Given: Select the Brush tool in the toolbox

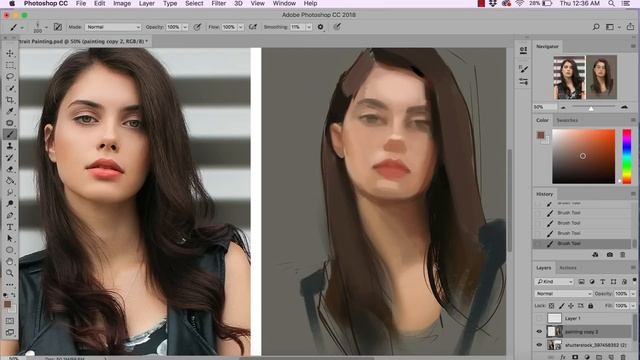Looking at the screenshot, I should pos(10,134).
